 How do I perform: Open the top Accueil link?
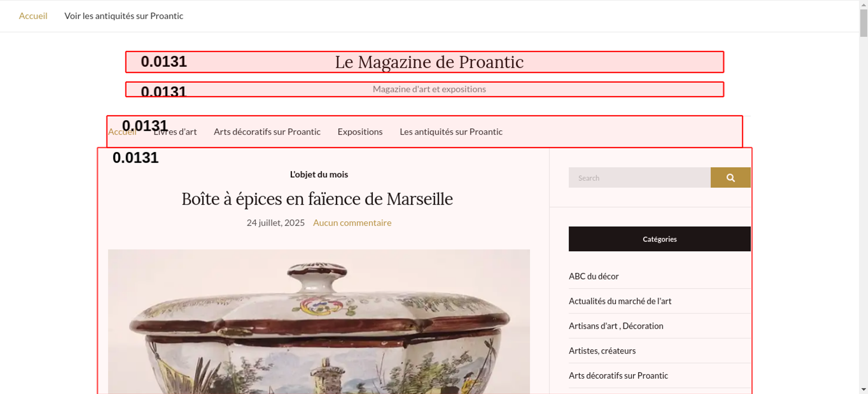(33, 16)
